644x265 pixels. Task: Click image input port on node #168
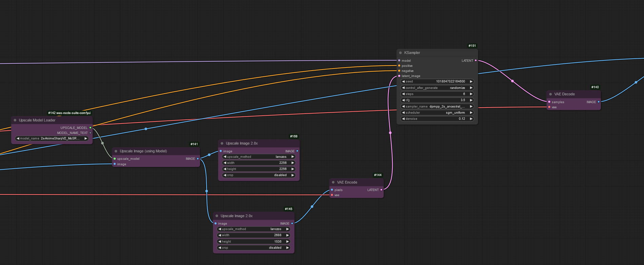click(221, 151)
